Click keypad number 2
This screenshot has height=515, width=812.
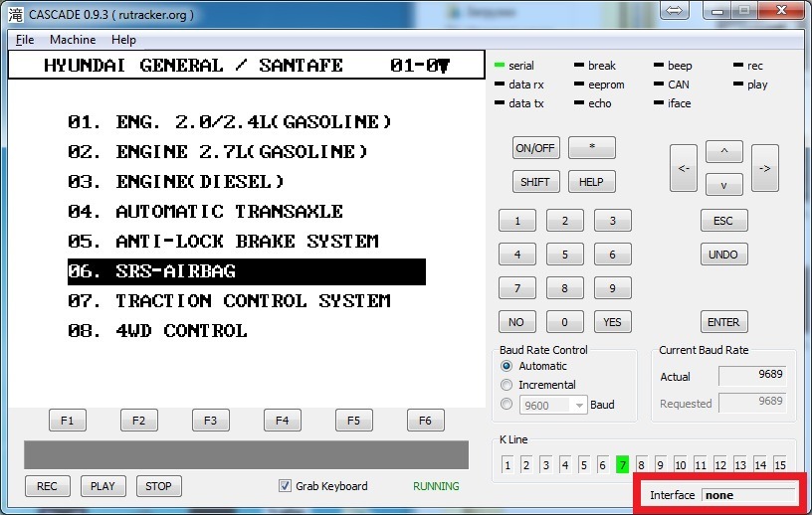(x=564, y=221)
